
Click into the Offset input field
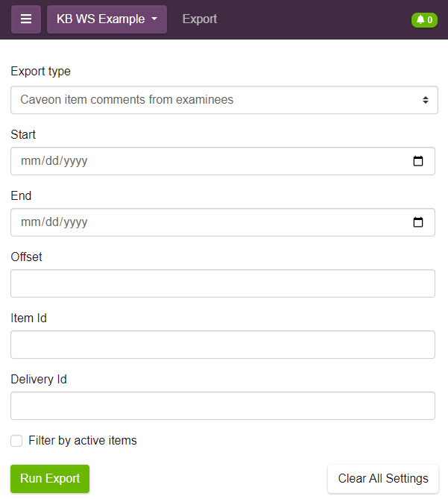[x=223, y=283]
